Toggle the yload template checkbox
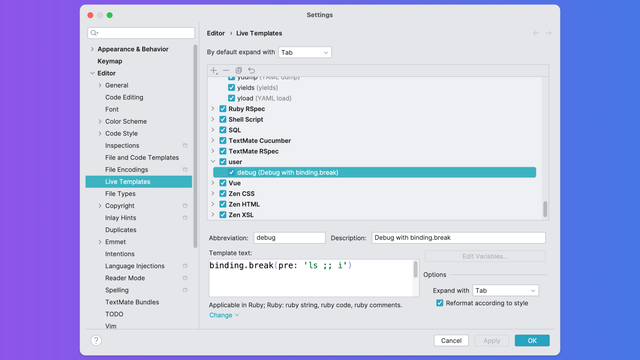 (x=231, y=98)
